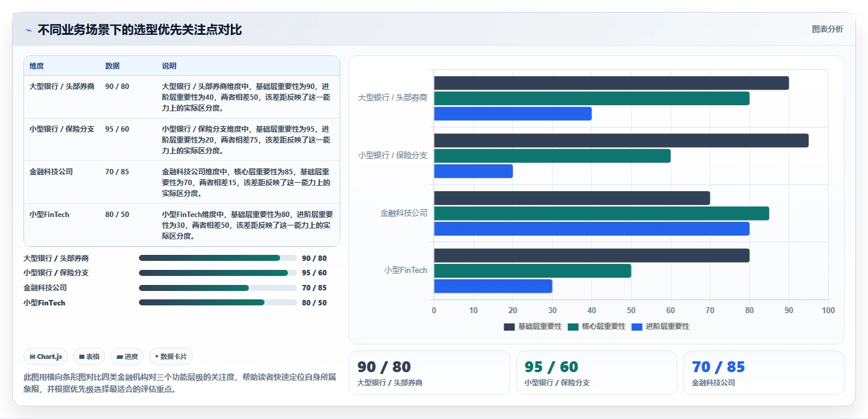Click 金融科技公司 green 核心层 bar in chart
The image size is (868, 419).
(602, 213)
